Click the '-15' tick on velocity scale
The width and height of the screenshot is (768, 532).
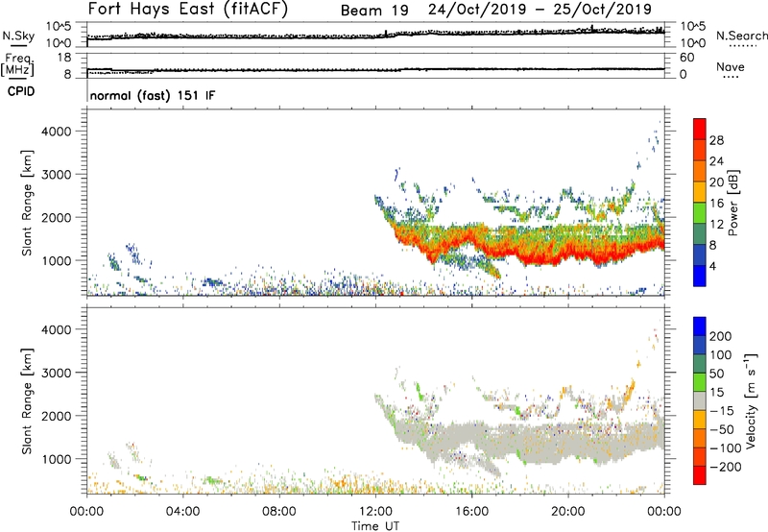click(x=722, y=410)
